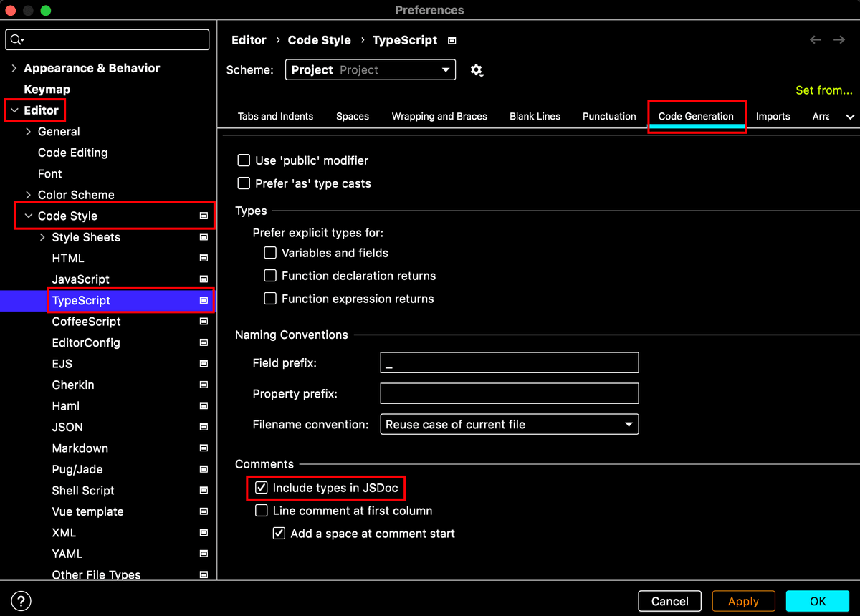Click inside the Field prefix input
Viewport: 860px width, 616px height.
point(509,362)
